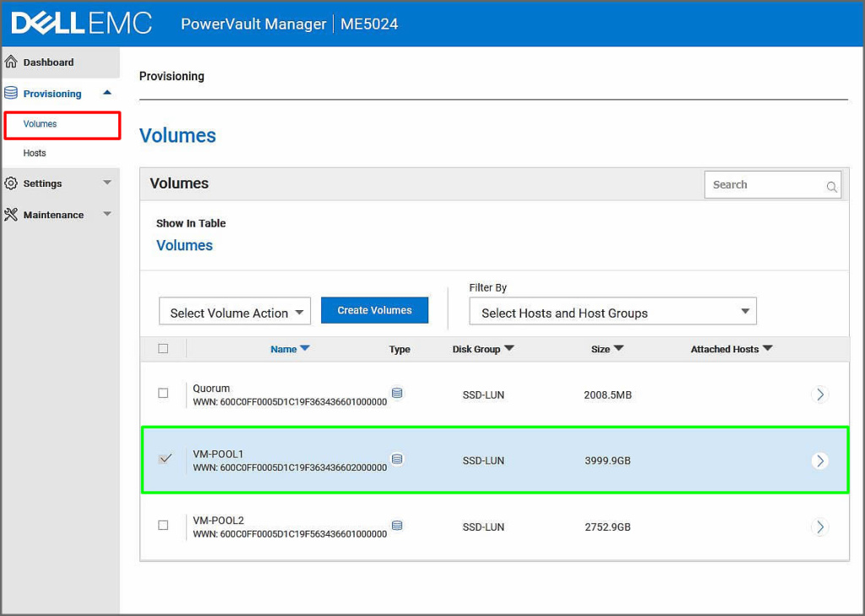The image size is (865, 616).
Task: Click the Maintenance tools icon
Action: [11, 215]
